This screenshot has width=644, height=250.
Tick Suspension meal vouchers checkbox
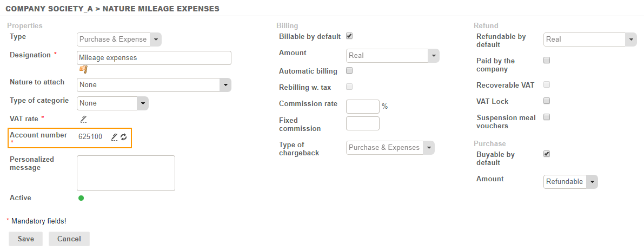[x=547, y=117]
